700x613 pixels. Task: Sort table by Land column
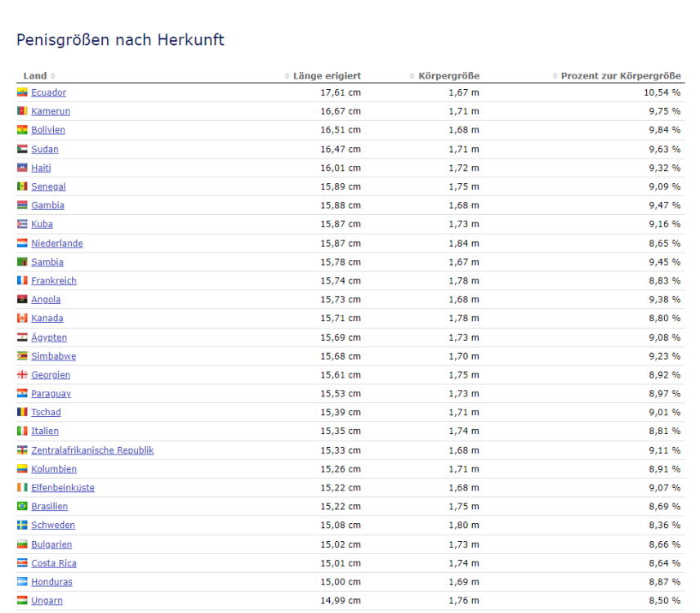[39, 76]
